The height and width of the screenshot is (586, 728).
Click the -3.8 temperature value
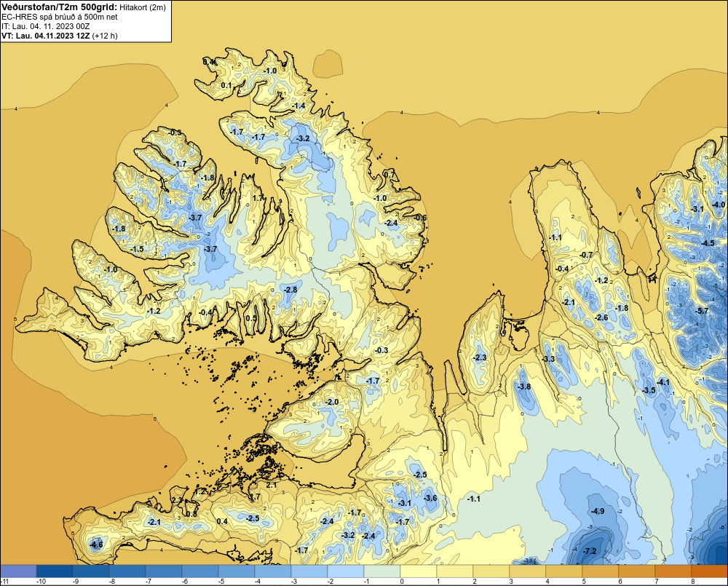coord(523,387)
